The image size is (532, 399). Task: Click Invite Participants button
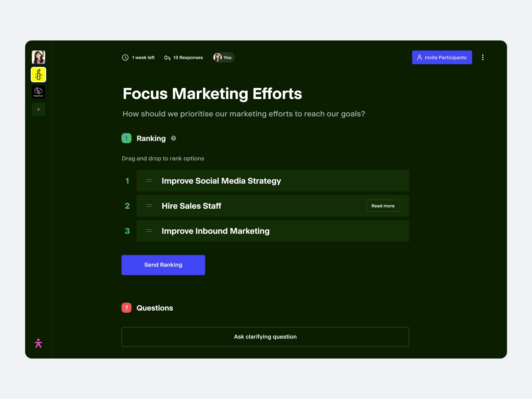click(x=442, y=58)
